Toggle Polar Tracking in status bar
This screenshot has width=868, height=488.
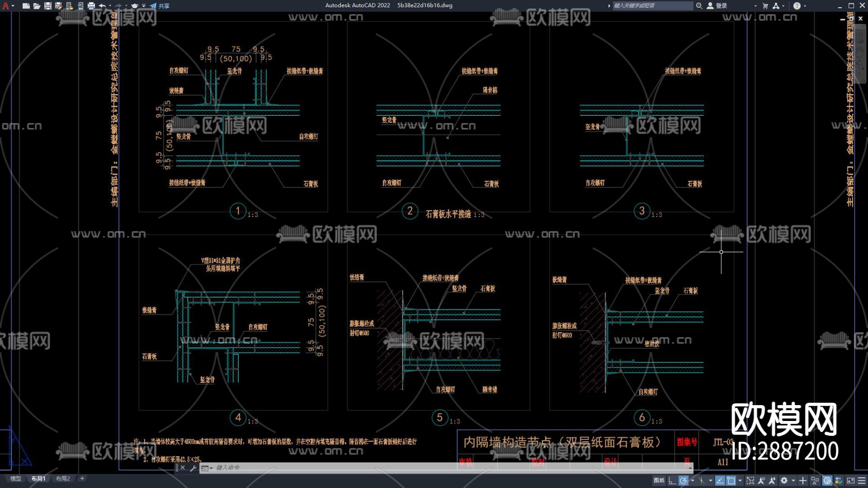(683, 480)
